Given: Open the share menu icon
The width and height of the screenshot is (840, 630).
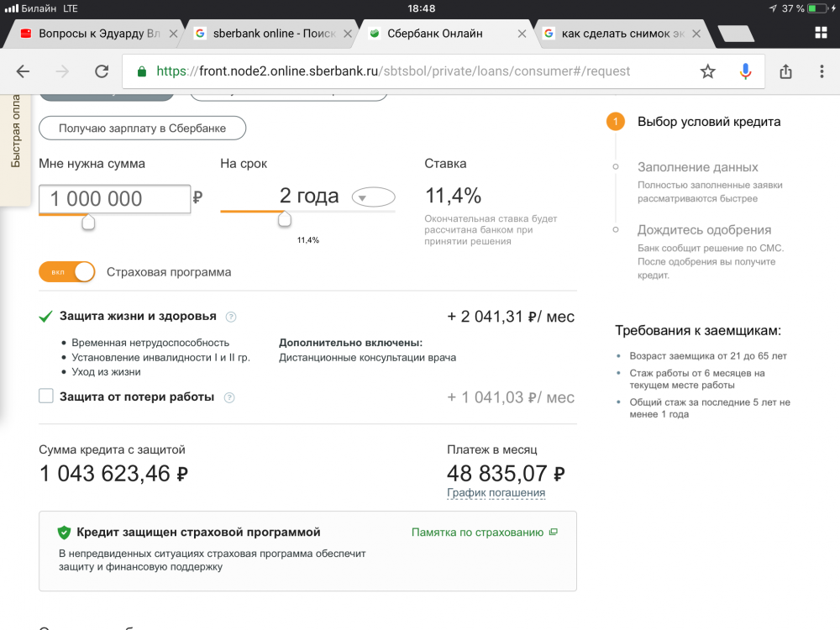Looking at the screenshot, I should click(x=785, y=71).
